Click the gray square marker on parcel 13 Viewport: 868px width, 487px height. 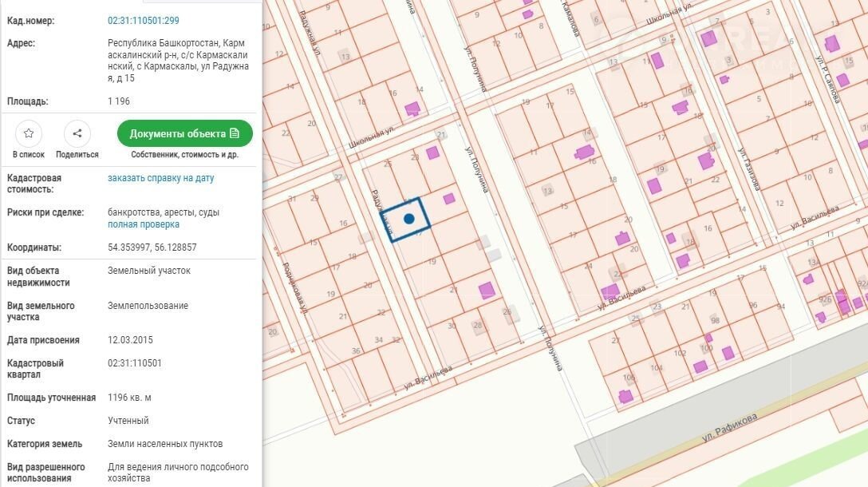click(x=546, y=191)
